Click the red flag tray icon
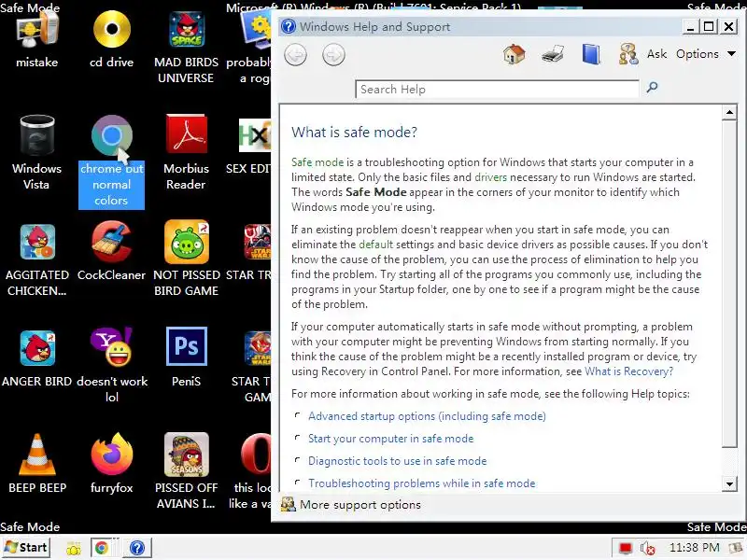Screen dimensions: 747x560 (626, 549)
